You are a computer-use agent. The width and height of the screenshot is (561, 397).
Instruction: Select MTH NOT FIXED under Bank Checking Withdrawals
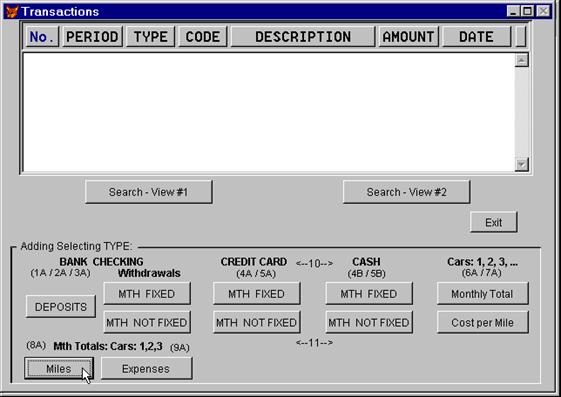click(x=147, y=322)
